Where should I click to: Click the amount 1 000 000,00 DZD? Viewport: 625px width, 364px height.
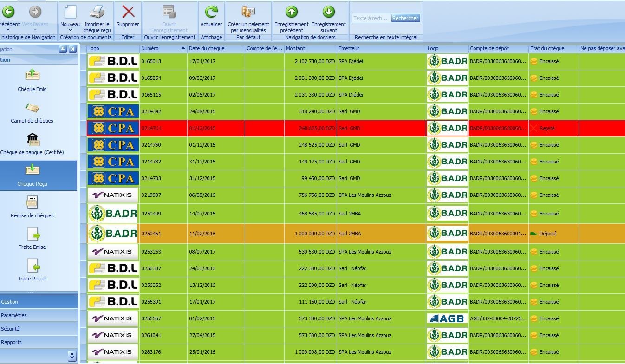(315, 234)
